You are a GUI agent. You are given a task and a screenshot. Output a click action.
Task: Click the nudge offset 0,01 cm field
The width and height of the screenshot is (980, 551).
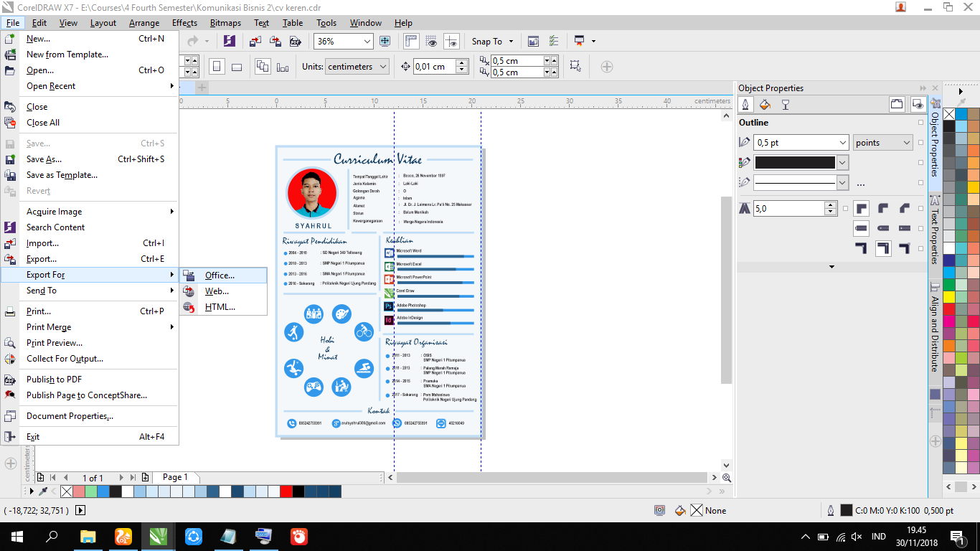pyautogui.click(x=435, y=67)
